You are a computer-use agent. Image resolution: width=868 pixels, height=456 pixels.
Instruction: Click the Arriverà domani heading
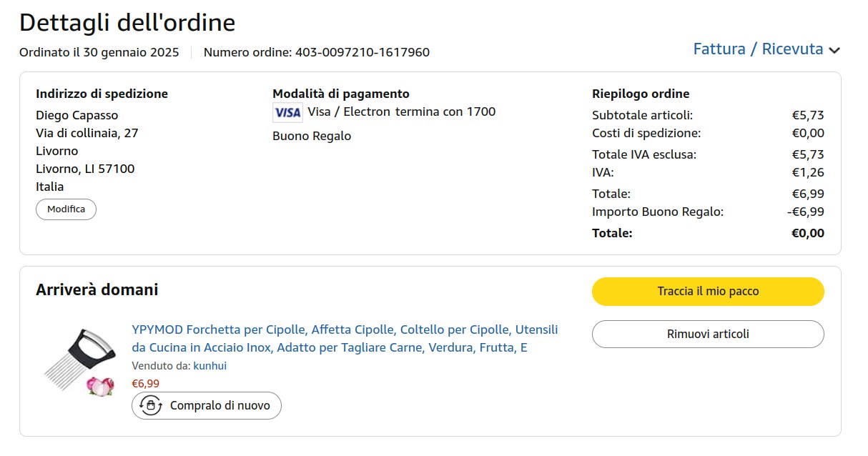point(97,290)
